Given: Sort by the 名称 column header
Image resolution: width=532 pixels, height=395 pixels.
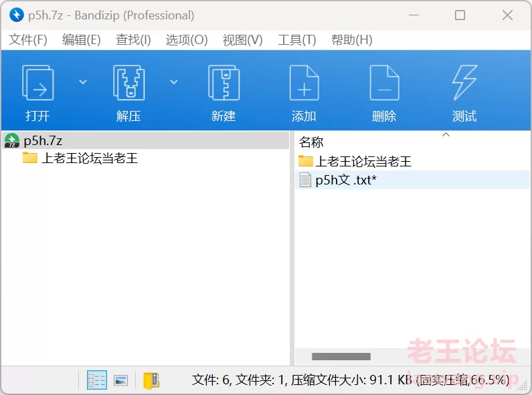Looking at the screenshot, I should point(311,142).
